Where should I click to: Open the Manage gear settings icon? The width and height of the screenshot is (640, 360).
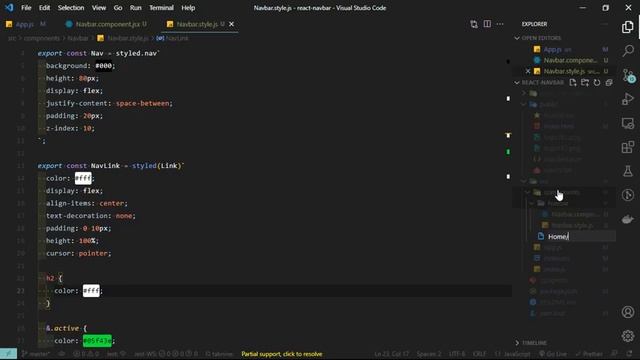628,336
